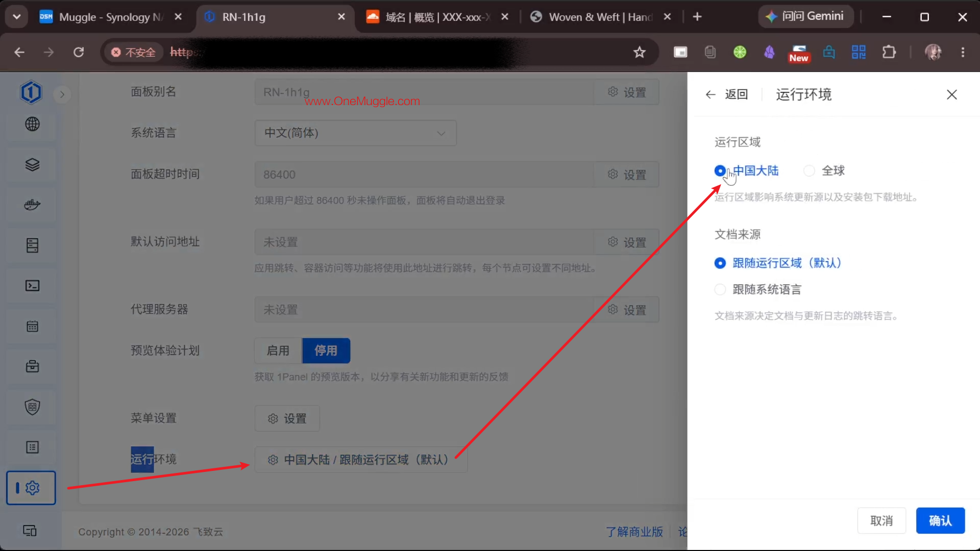
Task: Open the Terminal icon in sidebar
Action: pos(32,286)
